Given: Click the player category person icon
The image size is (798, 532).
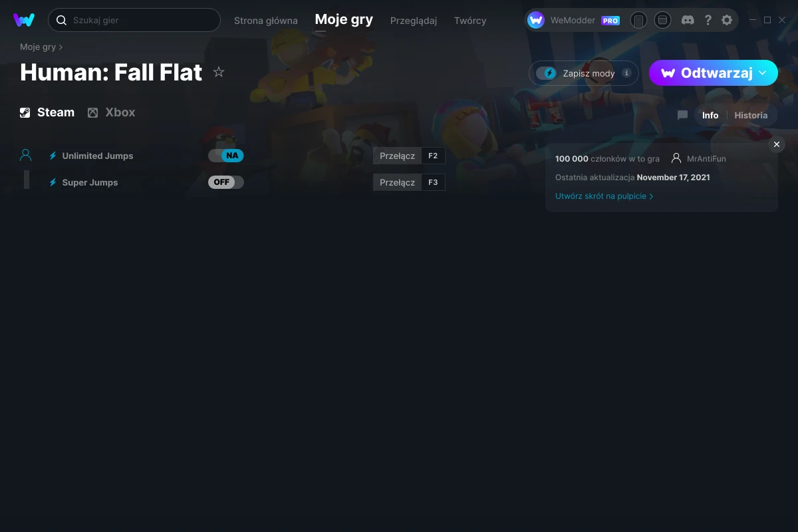Looking at the screenshot, I should [x=26, y=155].
